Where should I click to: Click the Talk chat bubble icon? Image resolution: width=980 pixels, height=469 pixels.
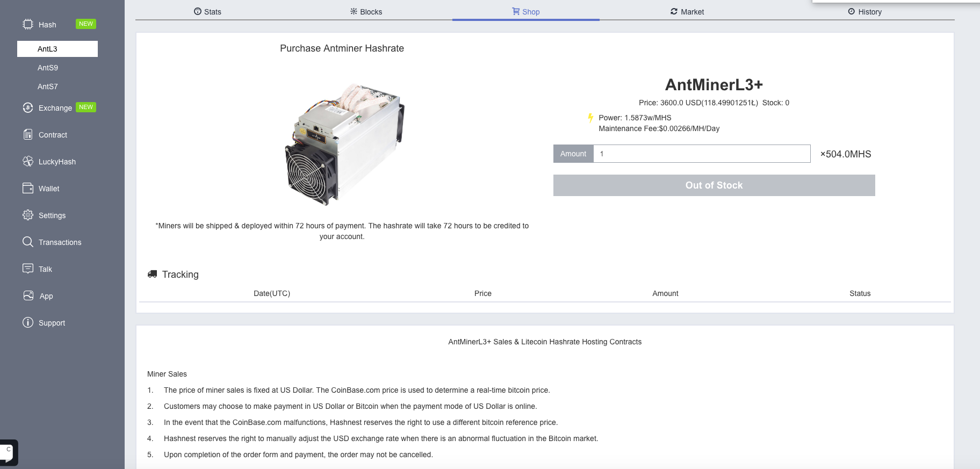tap(28, 269)
